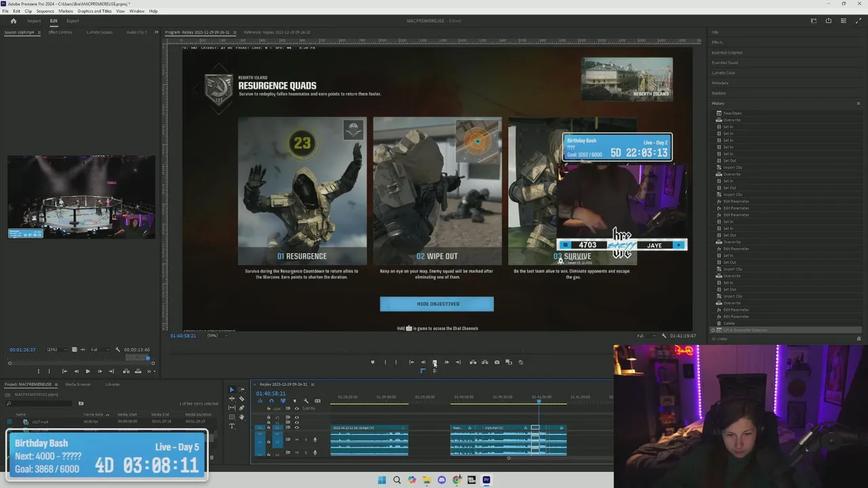
Task: Pick the Razor tool
Action: pos(241,399)
